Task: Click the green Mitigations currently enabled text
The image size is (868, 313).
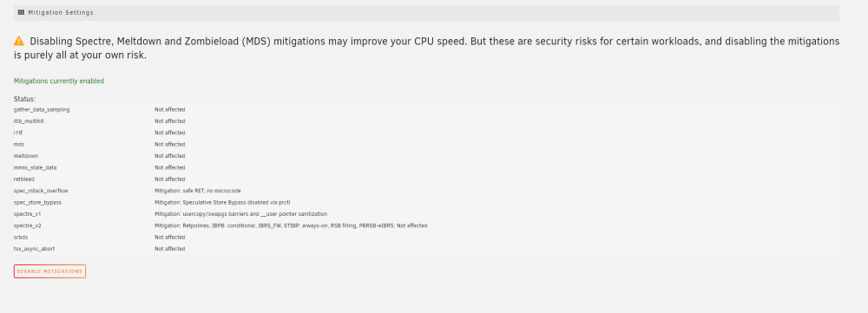Action: pyautogui.click(x=59, y=82)
